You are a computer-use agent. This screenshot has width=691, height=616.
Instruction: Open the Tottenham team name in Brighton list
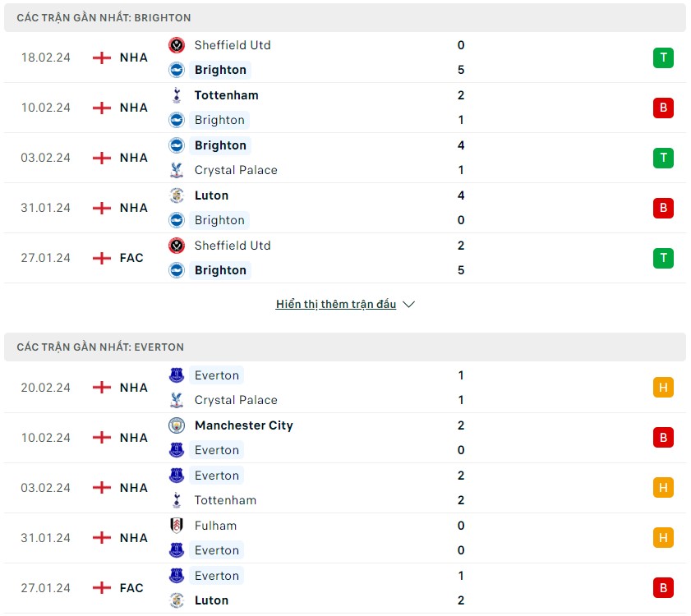point(227,95)
